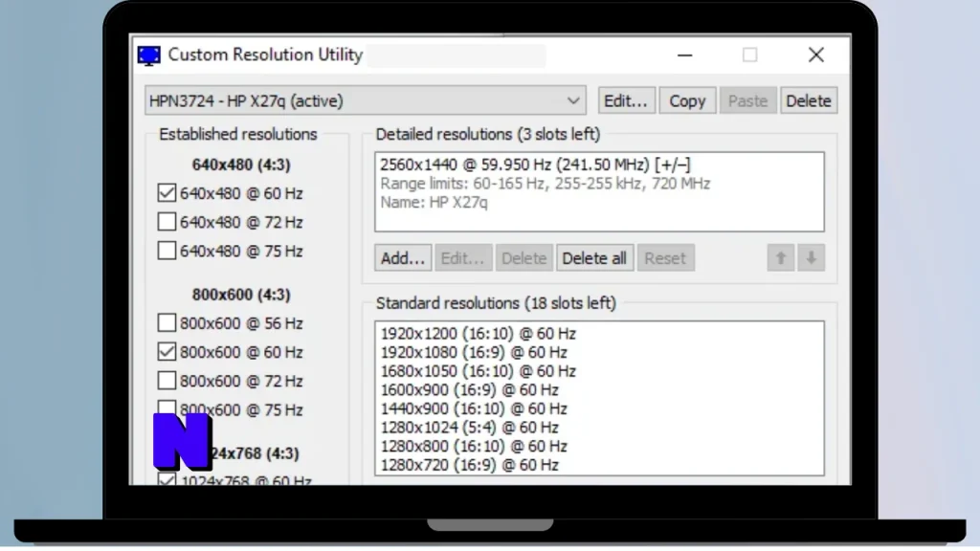Screen dimensions: 980x551
Task: Select the Range limits 60-165 Hz entry
Action: click(x=545, y=184)
